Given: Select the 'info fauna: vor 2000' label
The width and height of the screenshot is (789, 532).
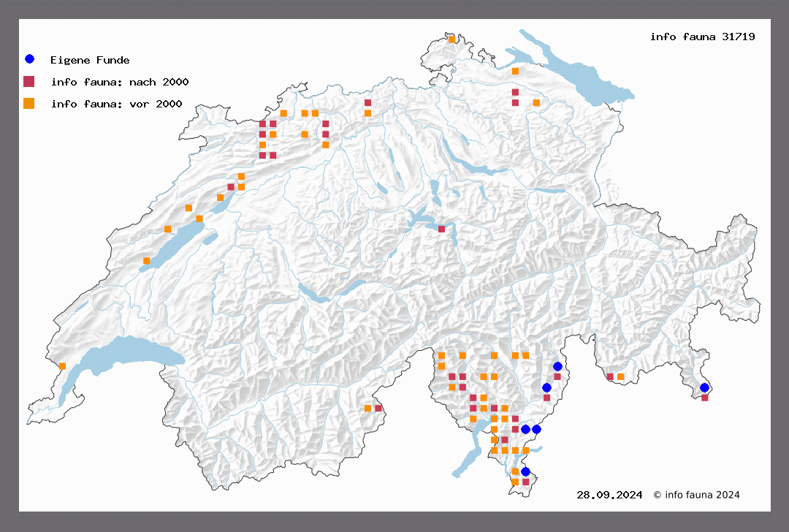Looking at the screenshot, I should 116,104.
